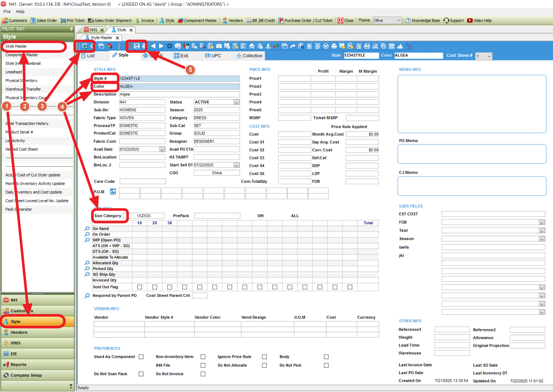Image resolution: width=553 pixels, height=392 pixels.
Task: Click the Save disk icon in toolbar
Action: tap(137, 46)
